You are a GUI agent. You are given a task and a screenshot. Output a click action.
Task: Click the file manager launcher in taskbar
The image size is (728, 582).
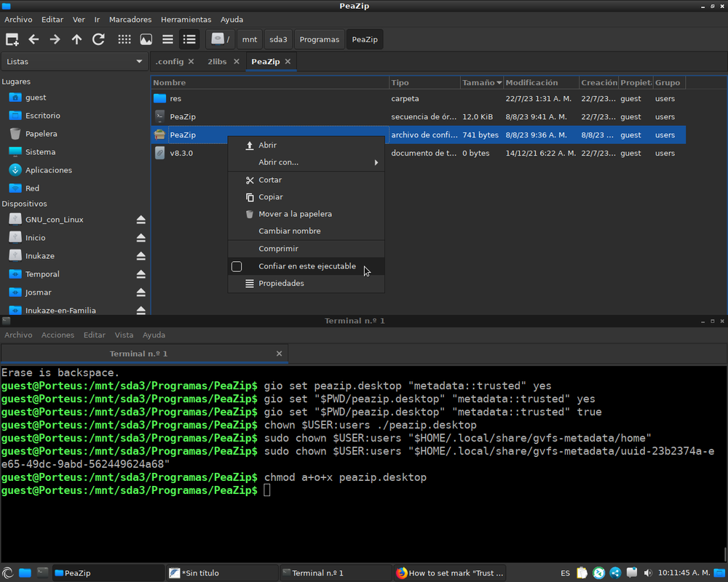coord(25,573)
